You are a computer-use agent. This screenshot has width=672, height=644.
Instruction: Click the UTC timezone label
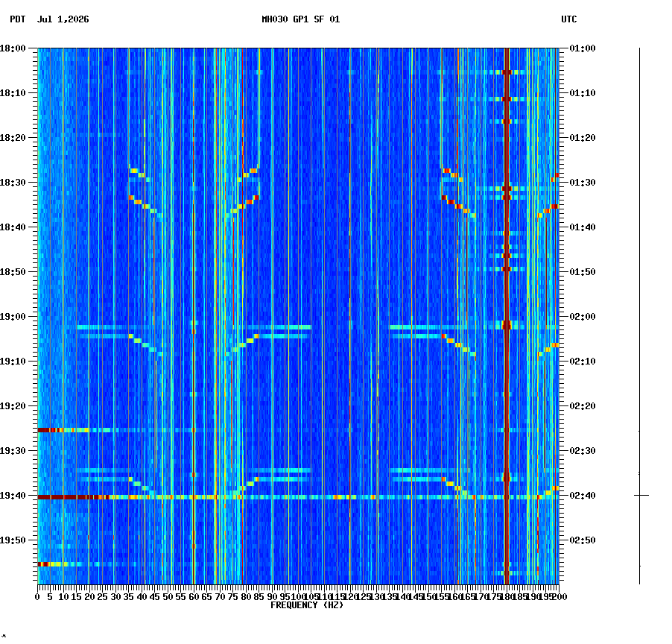pos(568,19)
